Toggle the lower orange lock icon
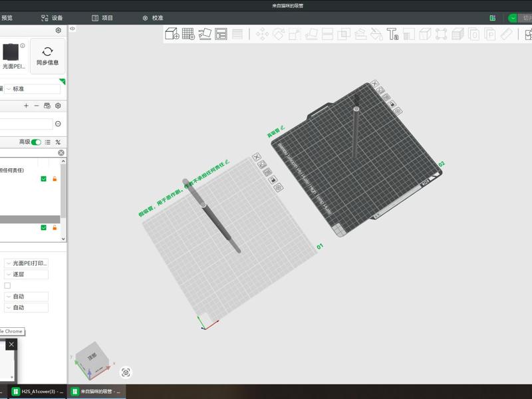The height and width of the screenshot is (399, 532). tap(55, 227)
